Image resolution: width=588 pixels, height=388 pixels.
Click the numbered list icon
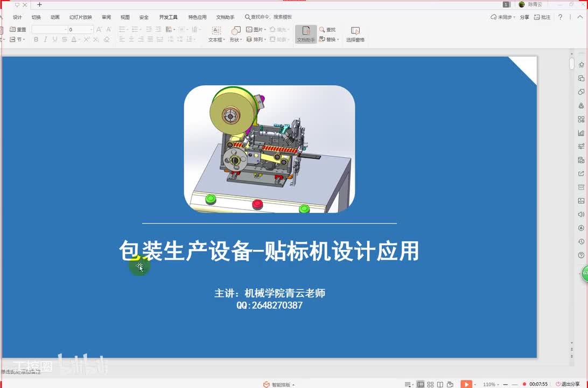click(x=135, y=29)
